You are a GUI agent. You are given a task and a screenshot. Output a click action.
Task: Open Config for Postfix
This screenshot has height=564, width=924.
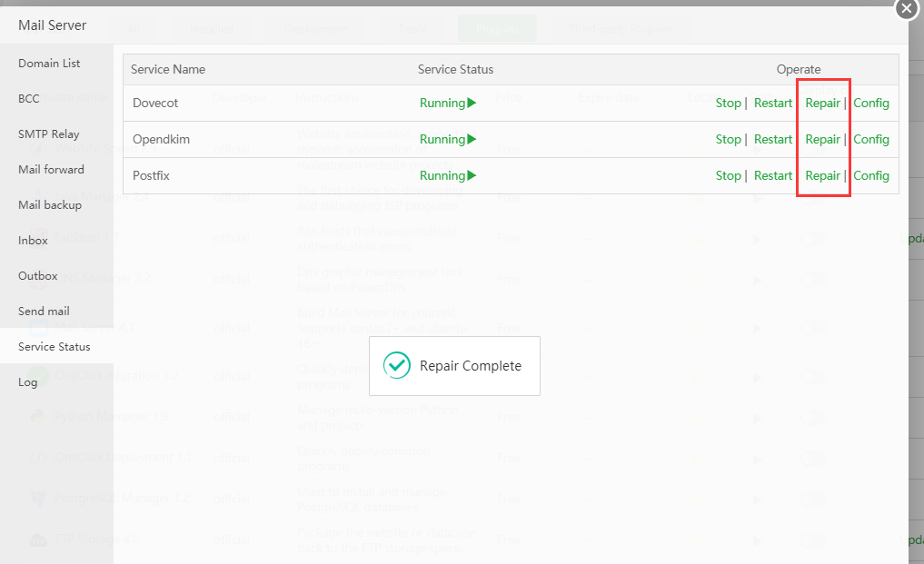click(871, 175)
